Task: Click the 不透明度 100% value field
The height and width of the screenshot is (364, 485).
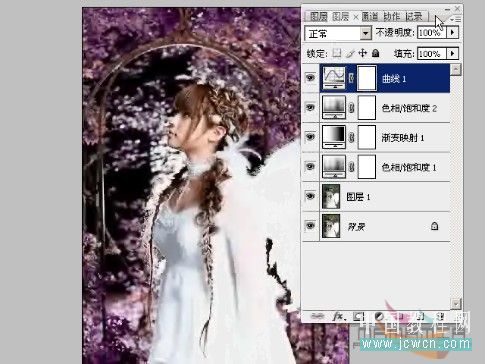Action: [x=432, y=33]
